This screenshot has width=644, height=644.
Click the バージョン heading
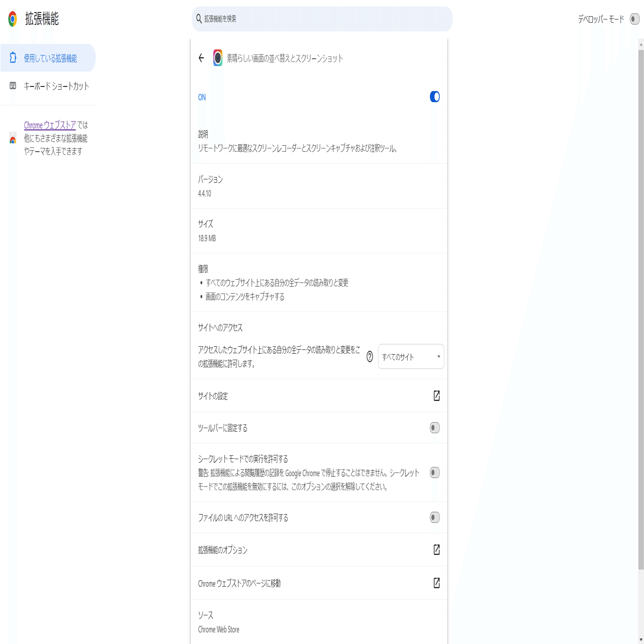210,179
